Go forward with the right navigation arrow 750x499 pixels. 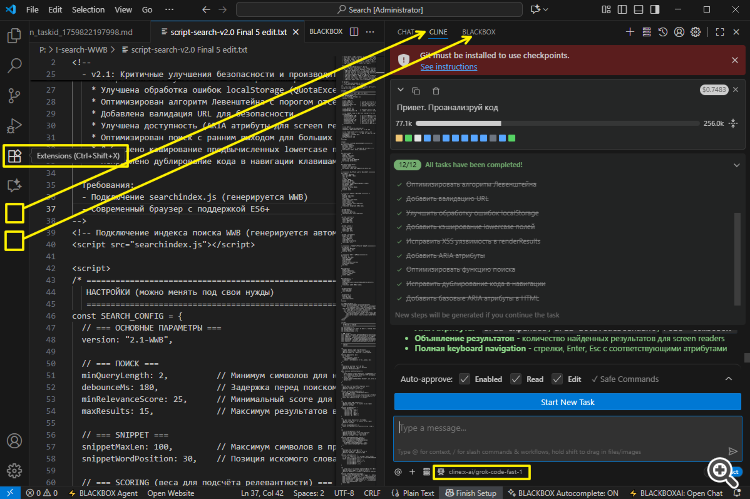(x=222, y=10)
